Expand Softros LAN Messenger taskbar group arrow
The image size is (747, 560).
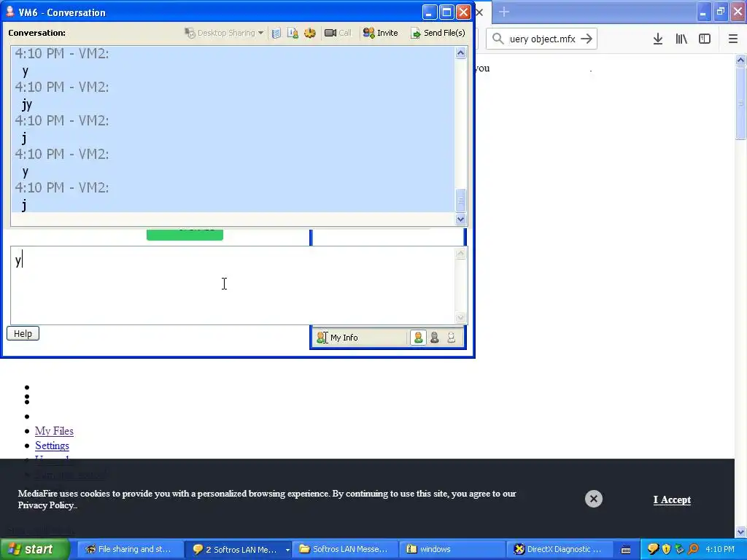click(287, 550)
